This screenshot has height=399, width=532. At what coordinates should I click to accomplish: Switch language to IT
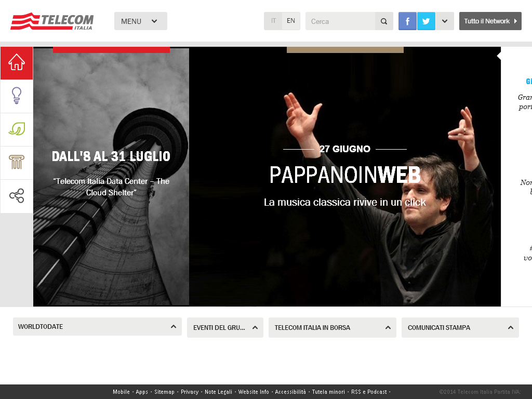[273, 21]
